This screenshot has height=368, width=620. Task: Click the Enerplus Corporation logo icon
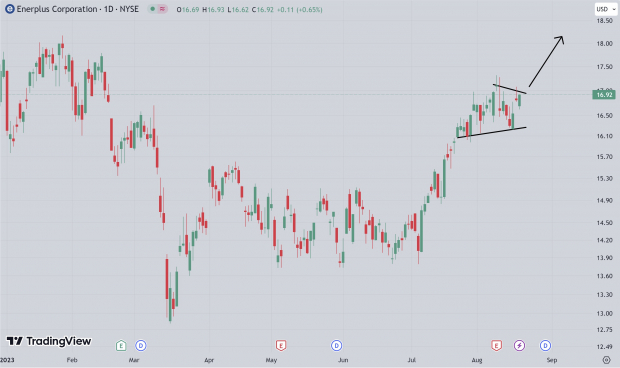pos(9,9)
